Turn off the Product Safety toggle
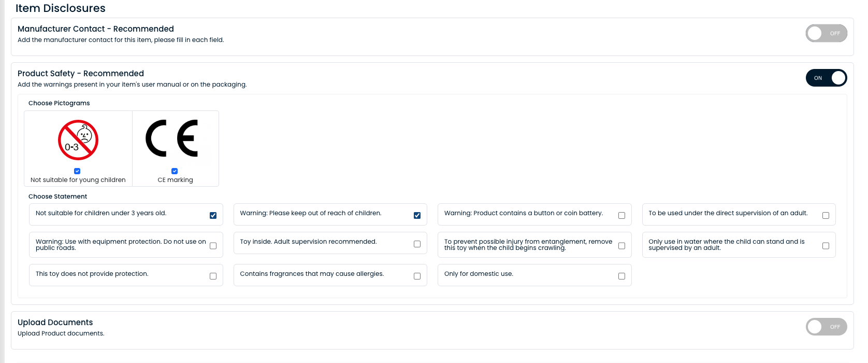Viewport: 868px width, 363px height. pos(826,78)
